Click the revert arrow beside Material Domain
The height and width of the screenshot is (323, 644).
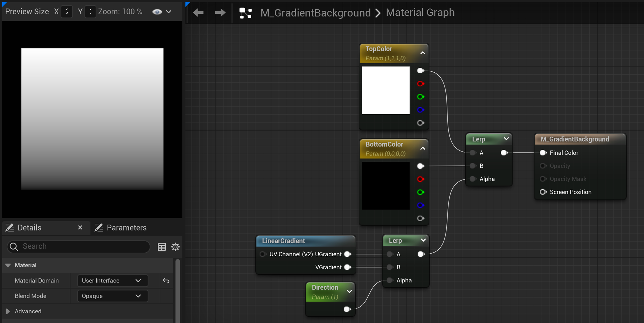(x=166, y=281)
